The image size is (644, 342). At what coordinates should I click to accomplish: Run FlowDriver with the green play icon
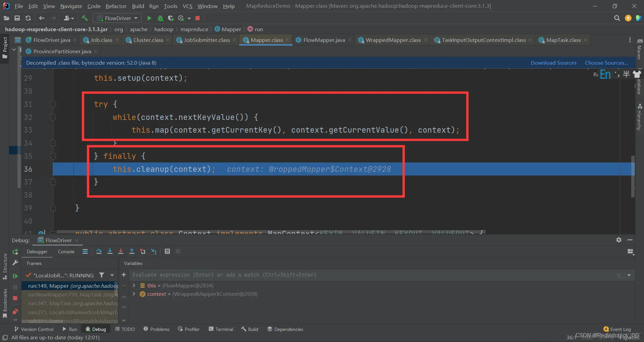(x=149, y=18)
